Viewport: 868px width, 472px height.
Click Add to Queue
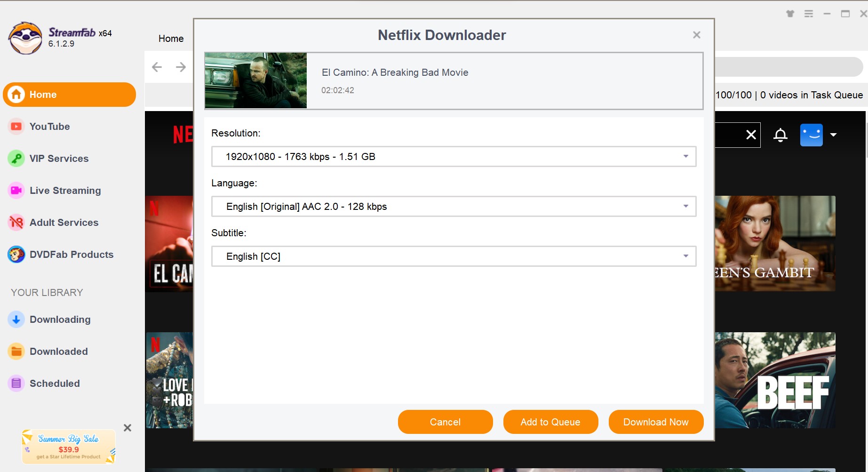(550, 422)
